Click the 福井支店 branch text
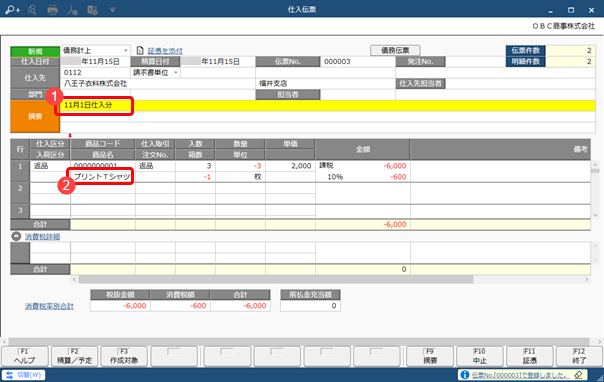The width and height of the screenshot is (604, 382). tap(273, 84)
